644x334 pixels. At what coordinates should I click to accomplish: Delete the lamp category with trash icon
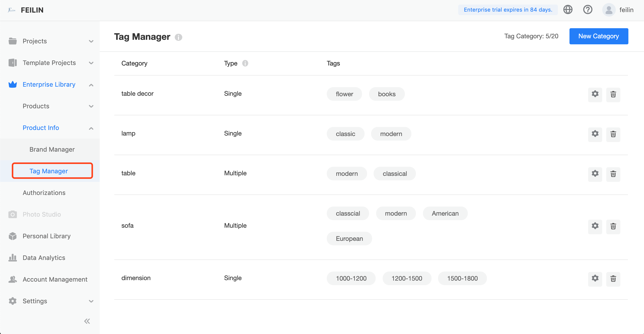(x=613, y=134)
